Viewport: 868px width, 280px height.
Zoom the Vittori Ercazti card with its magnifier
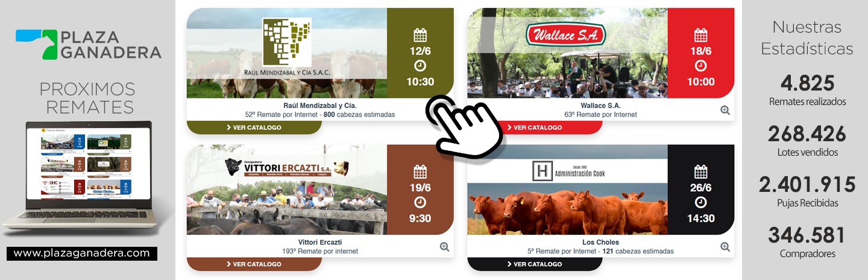445,246
